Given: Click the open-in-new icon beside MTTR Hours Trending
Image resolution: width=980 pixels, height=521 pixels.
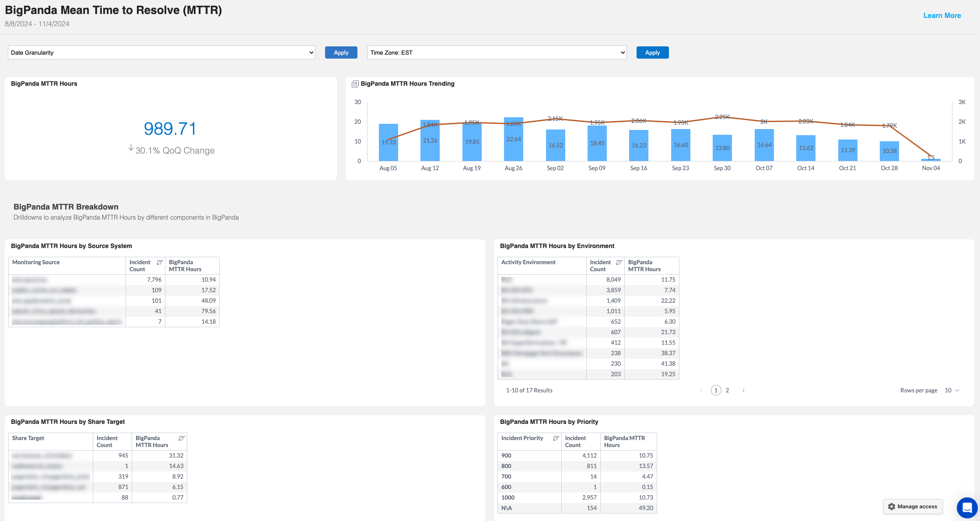Looking at the screenshot, I should pyautogui.click(x=355, y=84).
